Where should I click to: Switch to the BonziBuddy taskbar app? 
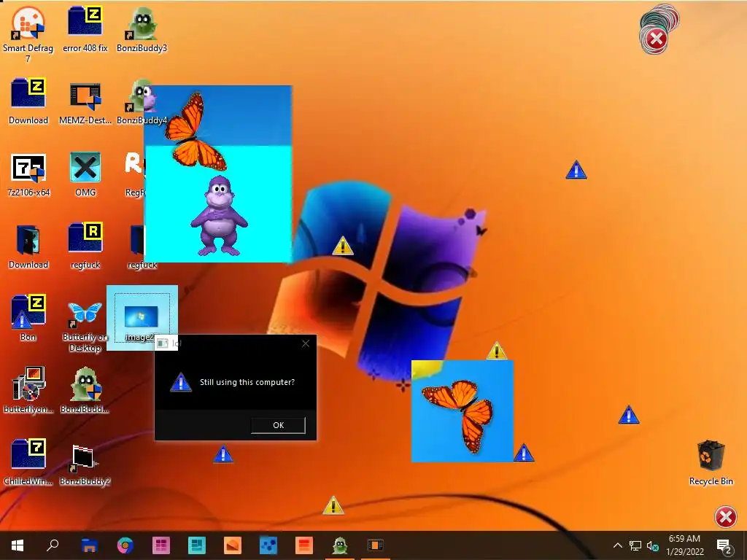pos(340,545)
